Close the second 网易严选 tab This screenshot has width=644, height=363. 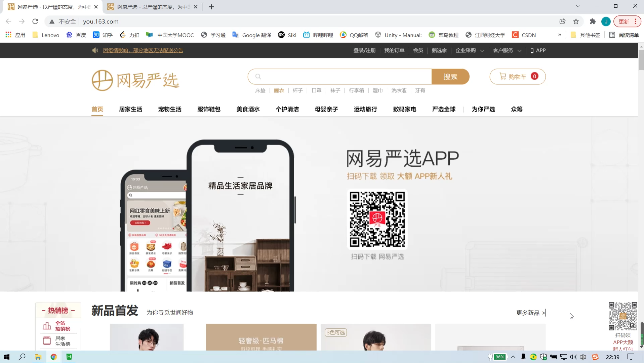196,7
